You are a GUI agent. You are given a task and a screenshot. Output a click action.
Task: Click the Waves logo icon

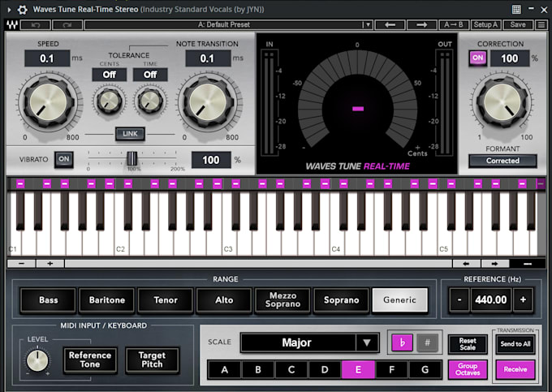tap(12, 25)
